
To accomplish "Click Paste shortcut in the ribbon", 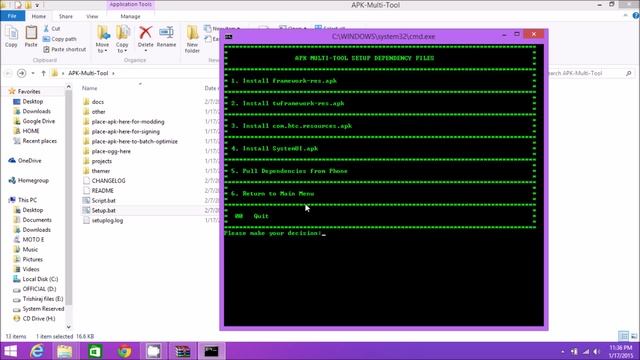I will click(x=64, y=49).
